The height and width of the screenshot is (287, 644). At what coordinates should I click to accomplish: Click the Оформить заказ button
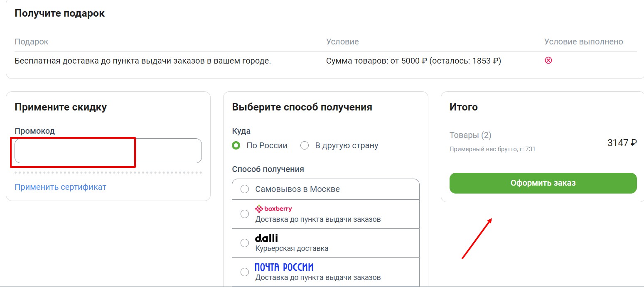click(543, 183)
